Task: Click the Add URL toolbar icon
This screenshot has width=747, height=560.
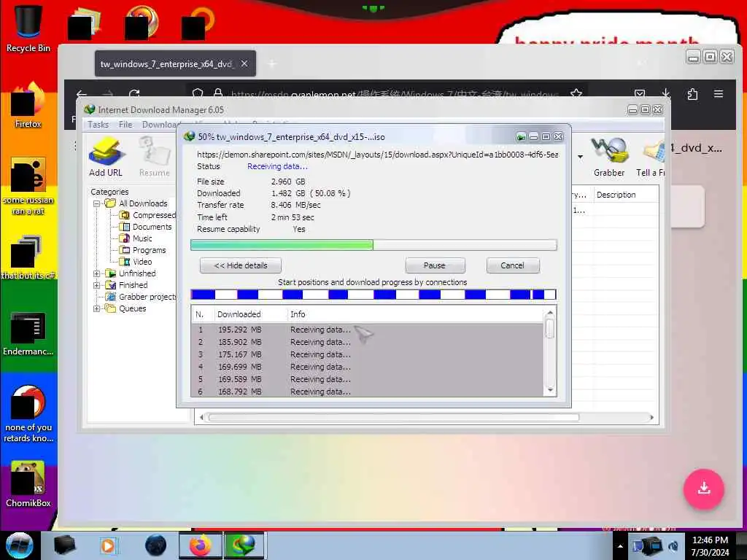Action: 106,157
